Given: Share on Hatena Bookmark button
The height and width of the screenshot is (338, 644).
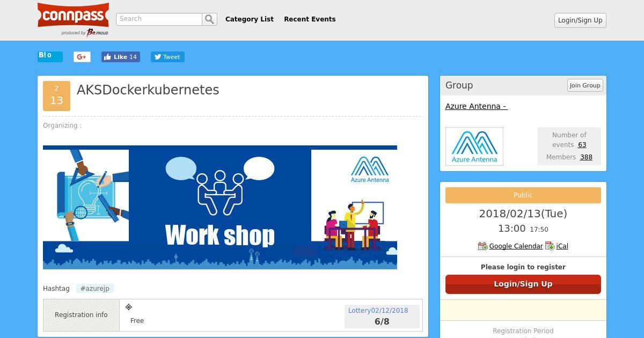Looking at the screenshot, I should point(50,56).
